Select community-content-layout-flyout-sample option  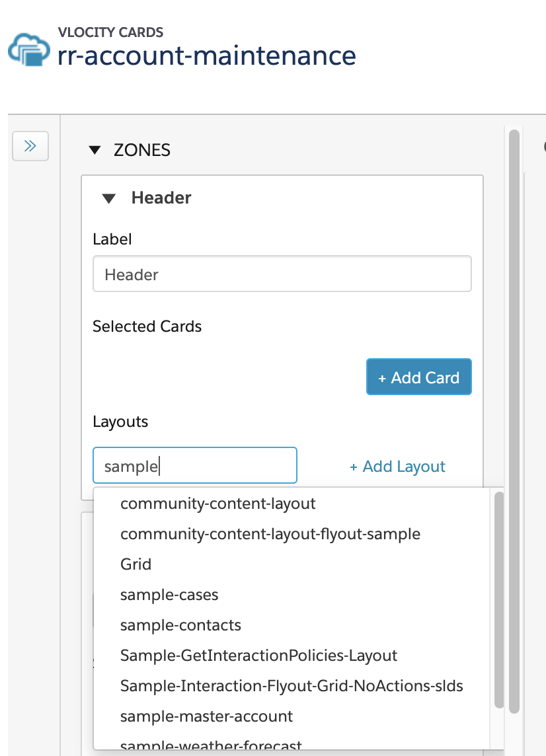tap(292, 534)
